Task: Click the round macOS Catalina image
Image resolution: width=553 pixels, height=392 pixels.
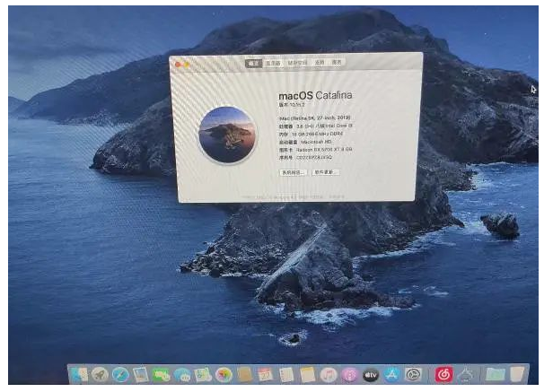Action: [x=227, y=135]
